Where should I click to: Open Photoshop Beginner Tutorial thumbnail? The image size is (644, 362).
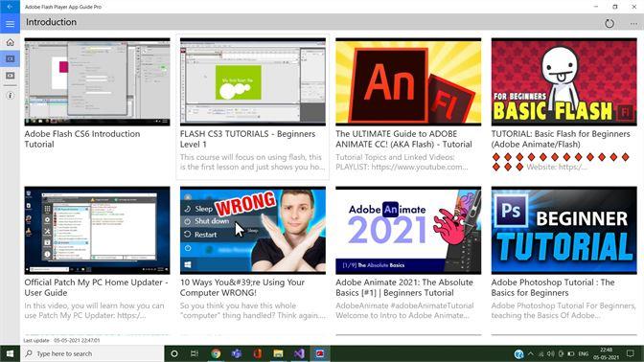coord(563,231)
